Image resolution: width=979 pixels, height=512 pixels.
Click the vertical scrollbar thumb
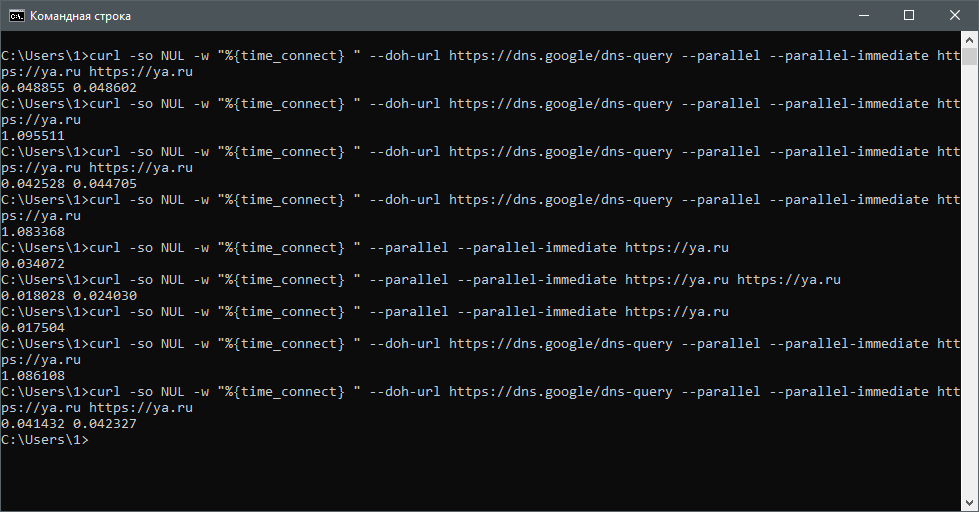(x=969, y=56)
